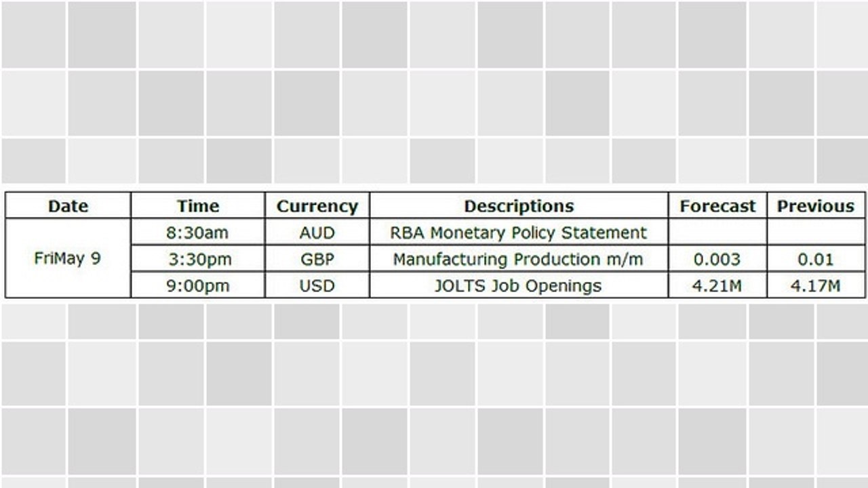
Task: Select the 4.17M previous value
Action: pos(816,285)
